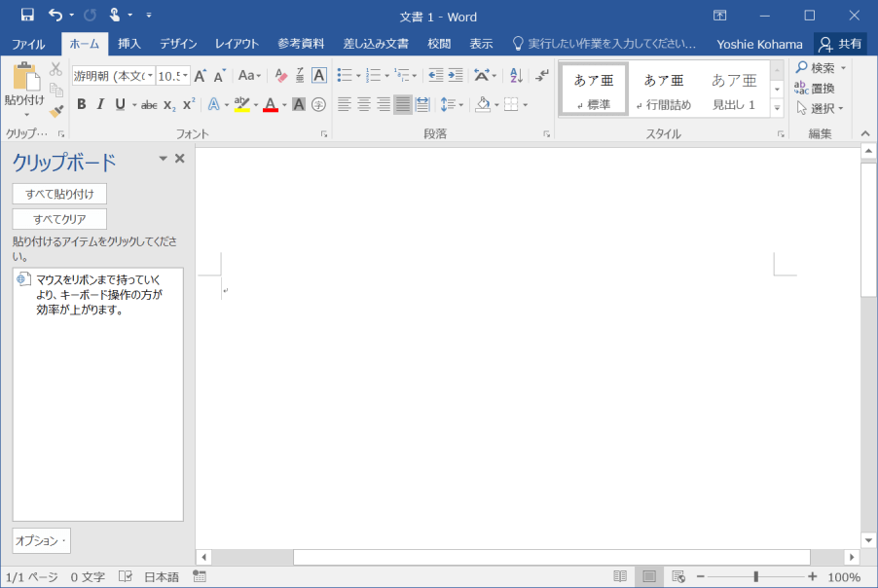Align text right
Screen dimensions: 878x588
point(384,104)
